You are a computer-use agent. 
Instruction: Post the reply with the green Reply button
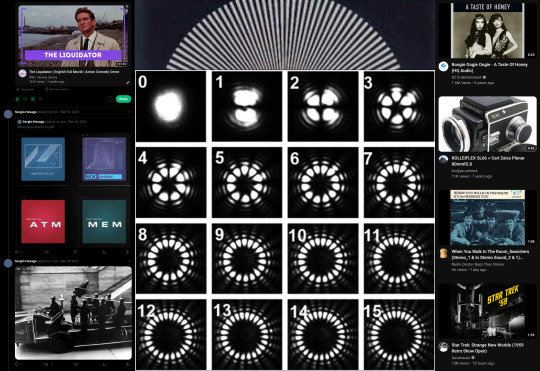123,99
